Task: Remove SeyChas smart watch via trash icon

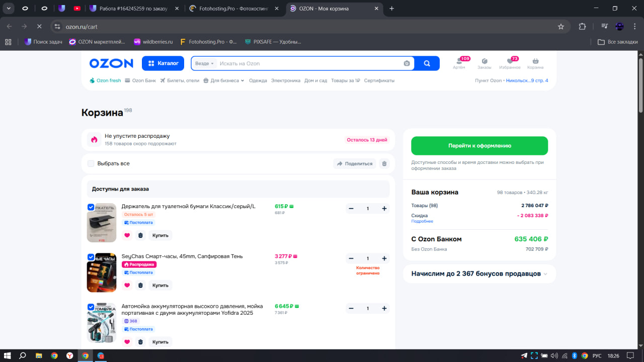Action: [140, 285]
